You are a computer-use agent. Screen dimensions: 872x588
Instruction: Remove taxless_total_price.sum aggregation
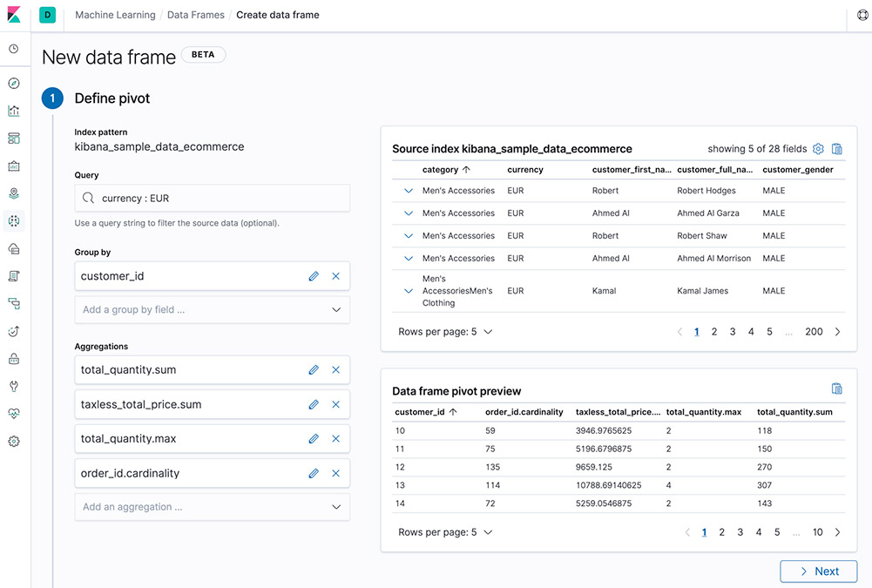point(336,404)
